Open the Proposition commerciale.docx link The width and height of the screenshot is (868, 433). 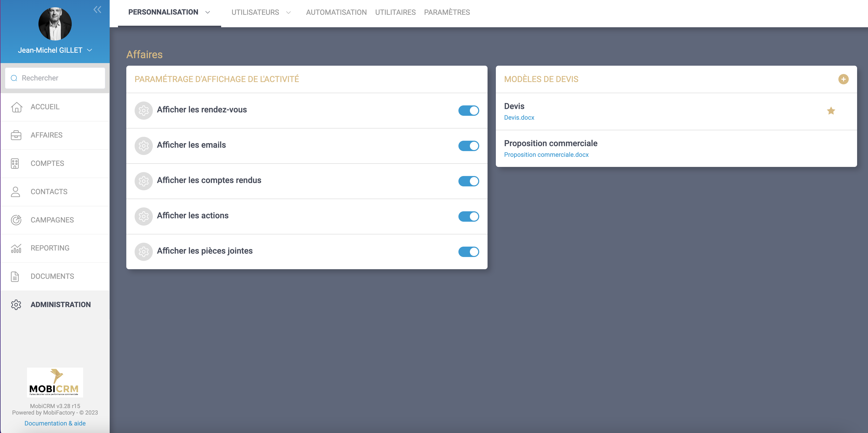click(546, 154)
